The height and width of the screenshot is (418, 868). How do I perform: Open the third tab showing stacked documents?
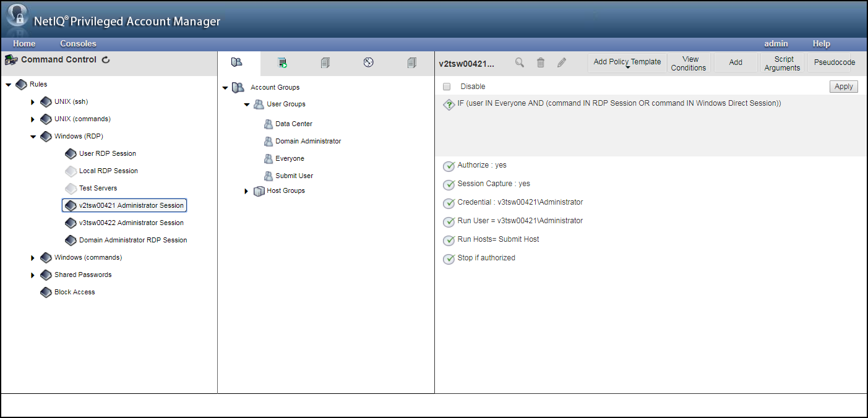click(x=325, y=62)
